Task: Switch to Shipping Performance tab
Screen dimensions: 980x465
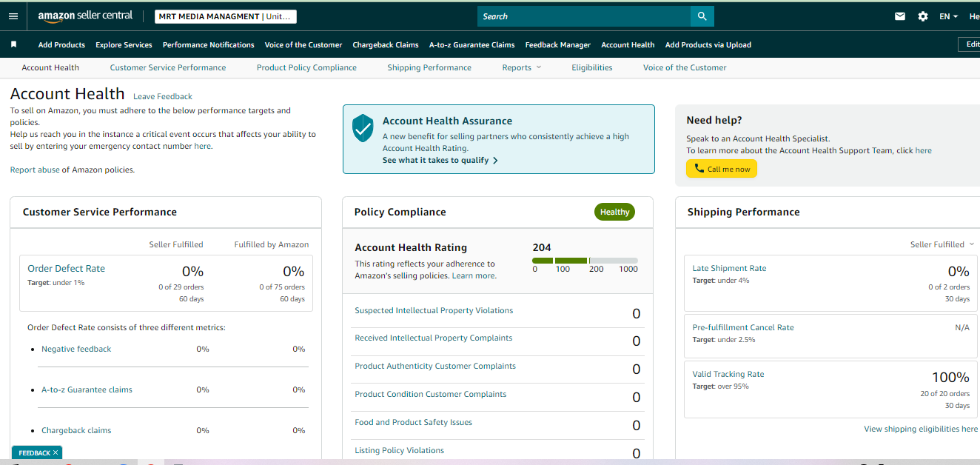Action: click(429, 67)
